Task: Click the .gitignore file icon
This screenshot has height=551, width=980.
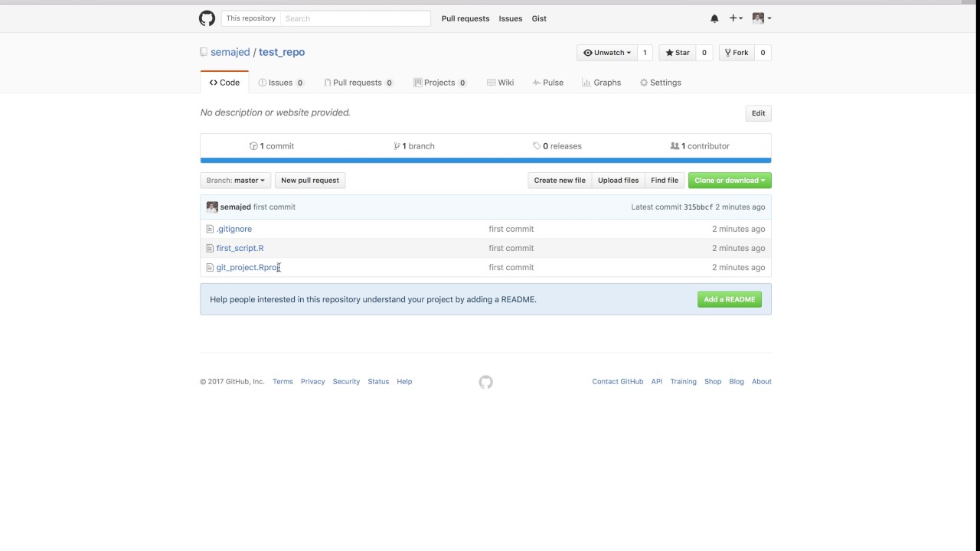Action: [x=210, y=229]
